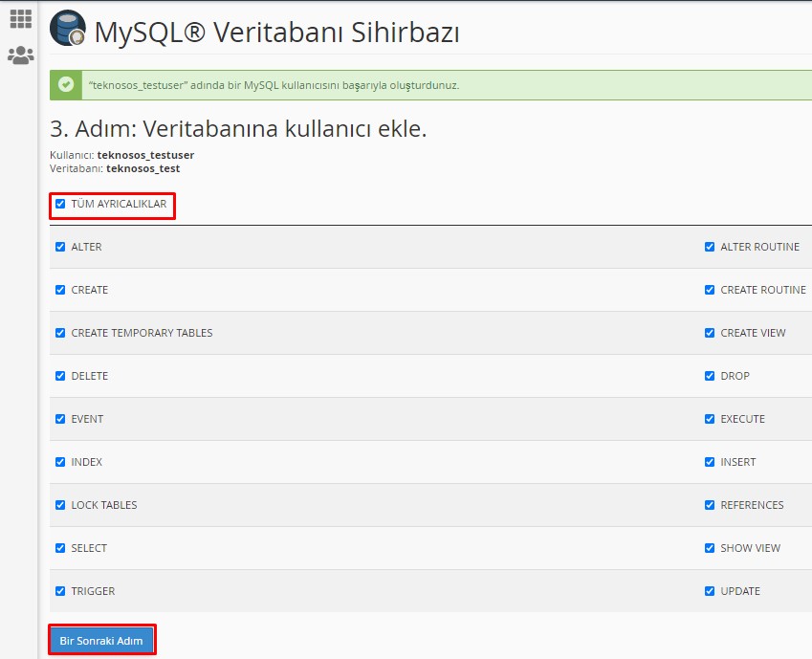This screenshot has width=812, height=659.
Task: Toggle the TÜM AYRICALIKLAR checkbox
Action: tap(60, 204)
